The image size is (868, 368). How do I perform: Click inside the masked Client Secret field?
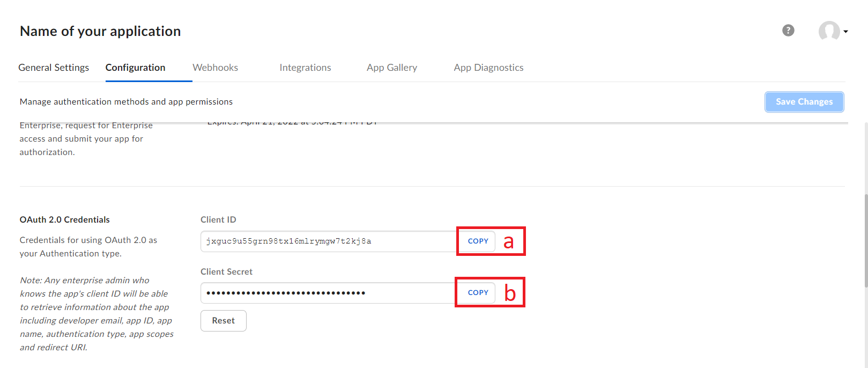click(x=327, y=293)
